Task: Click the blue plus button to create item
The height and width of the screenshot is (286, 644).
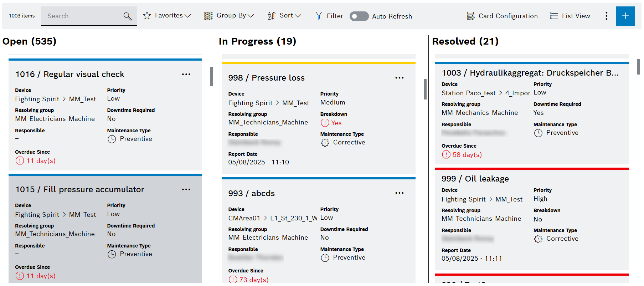Action: (625, 16)
